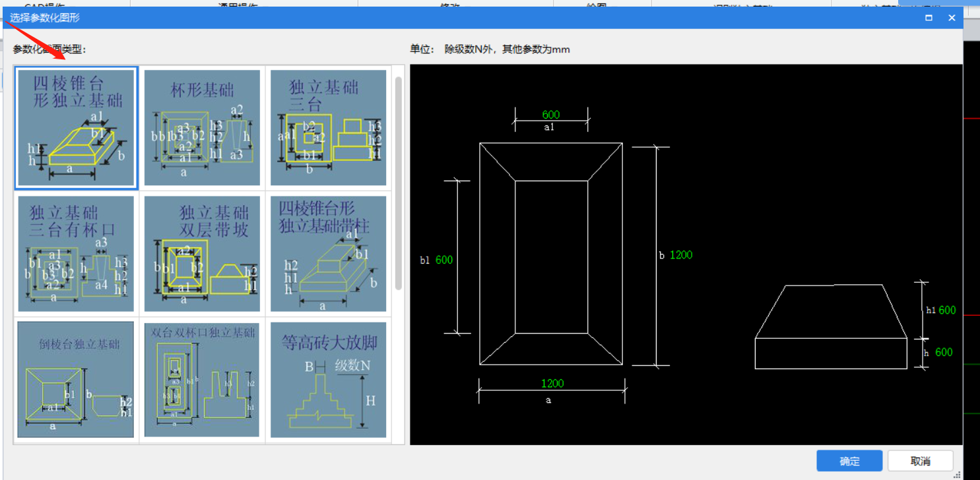Image resolution: width=980 pixels, height=480 pixels.
Task: Edit the b1 value 600
Action: [x=444, y=260]
